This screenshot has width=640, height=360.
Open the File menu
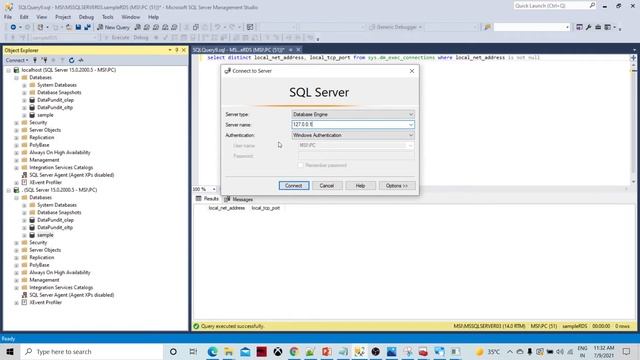(x=8, y=17)
